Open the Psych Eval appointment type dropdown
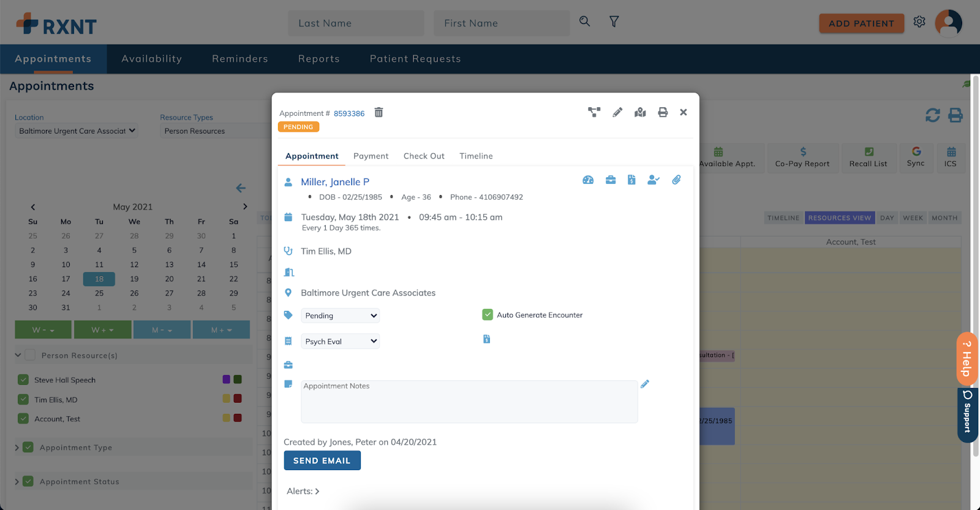Image resolution: width=980 pixels, height=510 pixels. (341, 341)
